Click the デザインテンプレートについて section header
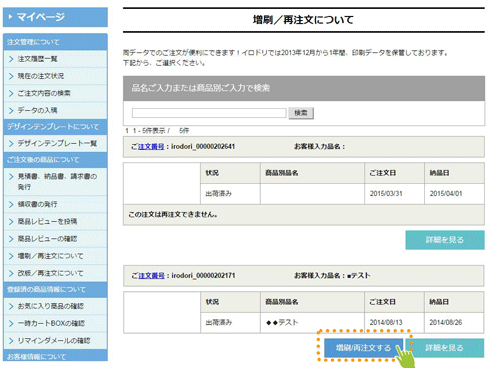Screen dimensions: 490x368 coord(55,127)
